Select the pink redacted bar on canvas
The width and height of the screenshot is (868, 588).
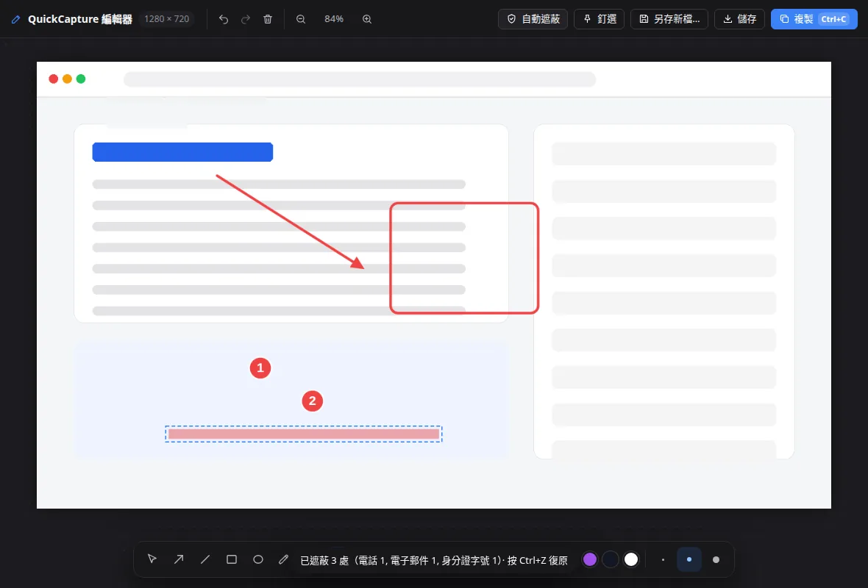pos(303,434)
